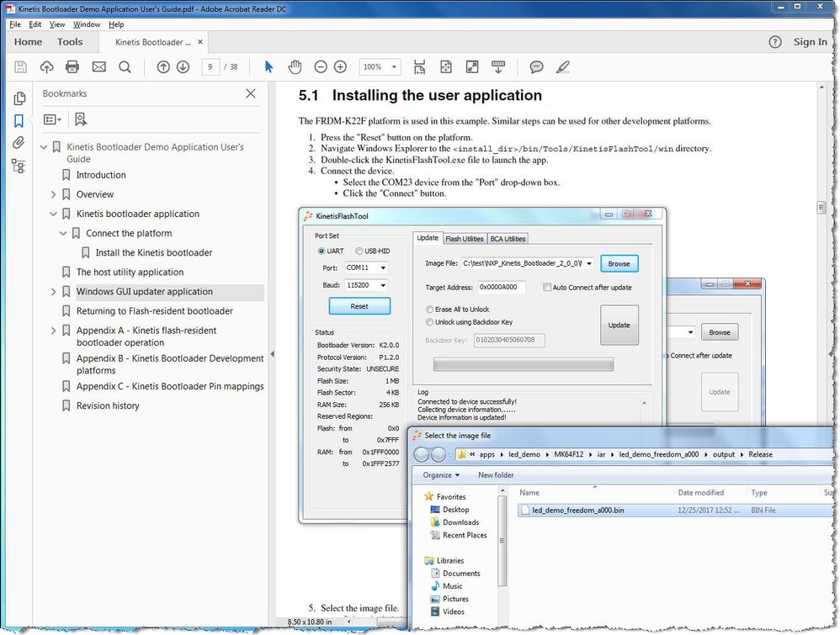Screen dimensions: 840x635
Task: Click the full screen mode icon
Action: [472, 67]
